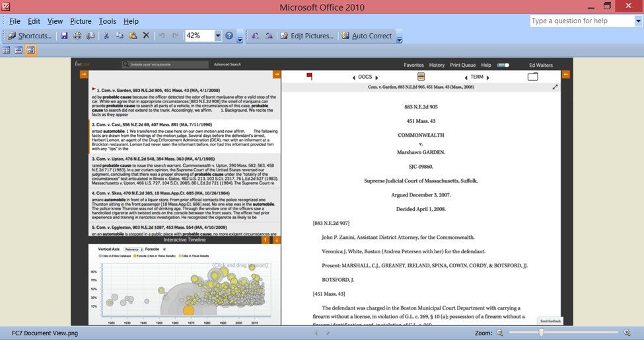Click Print Queue in the pictured header

(462, 65)
